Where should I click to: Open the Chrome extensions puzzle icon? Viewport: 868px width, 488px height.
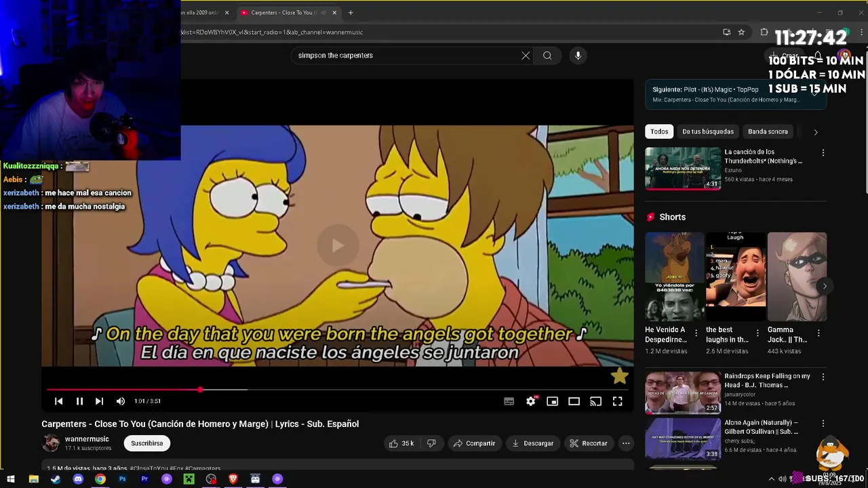[x=764, y=32]
